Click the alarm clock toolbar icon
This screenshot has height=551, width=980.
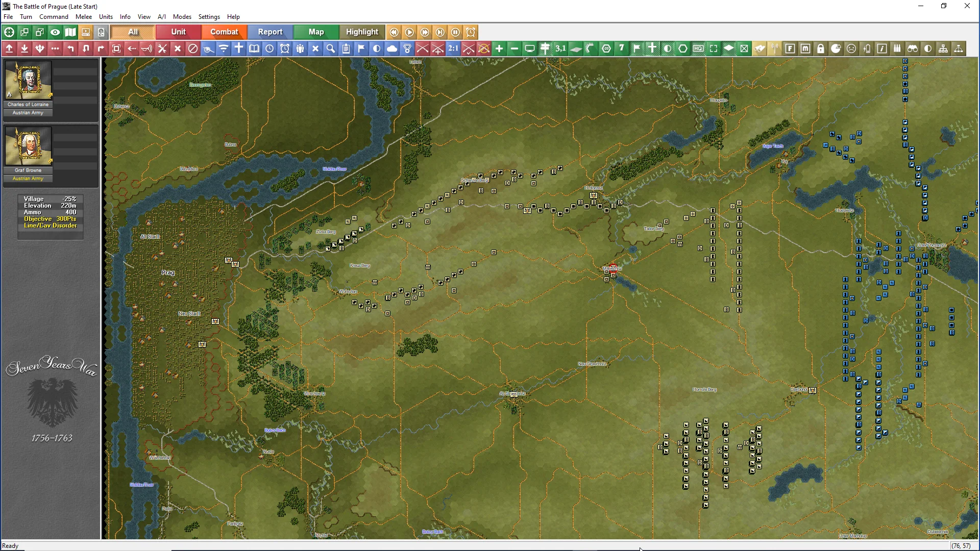coord(285,48)
